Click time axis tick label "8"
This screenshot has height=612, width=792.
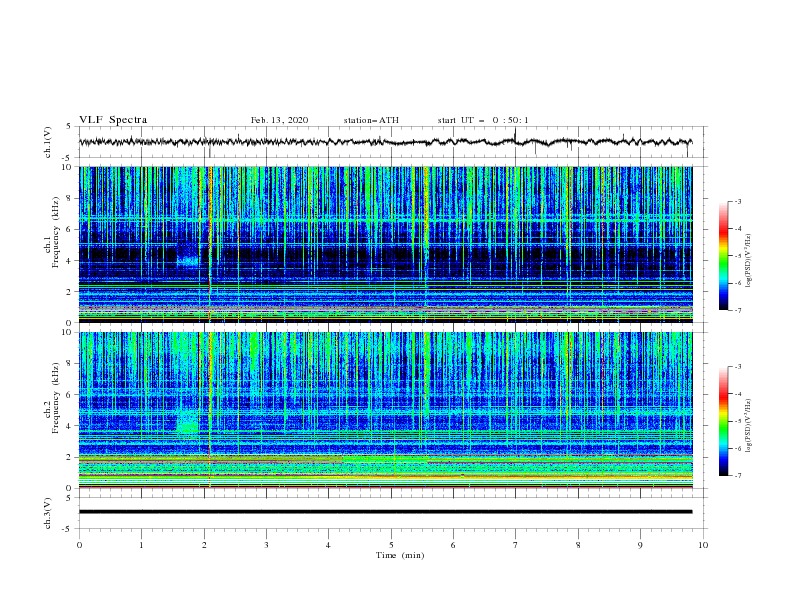[x=578, y=545]
